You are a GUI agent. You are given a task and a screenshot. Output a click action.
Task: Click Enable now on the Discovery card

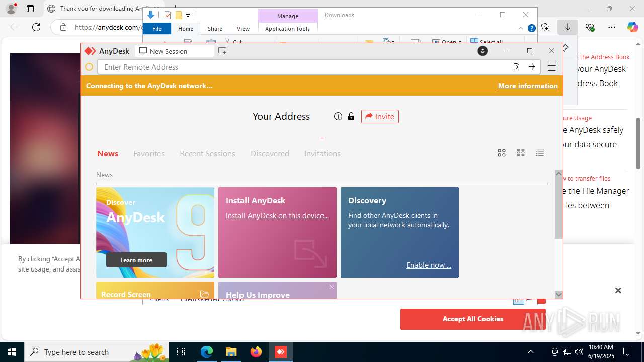(429, 265)
